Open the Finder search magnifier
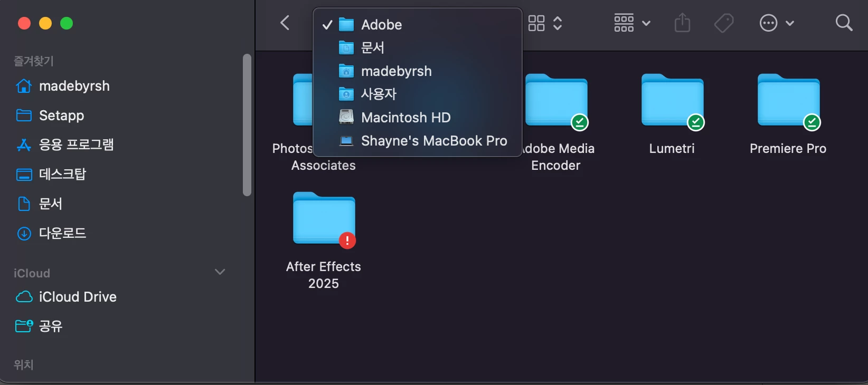The image size is (868, 385). [x=844, y=23]
